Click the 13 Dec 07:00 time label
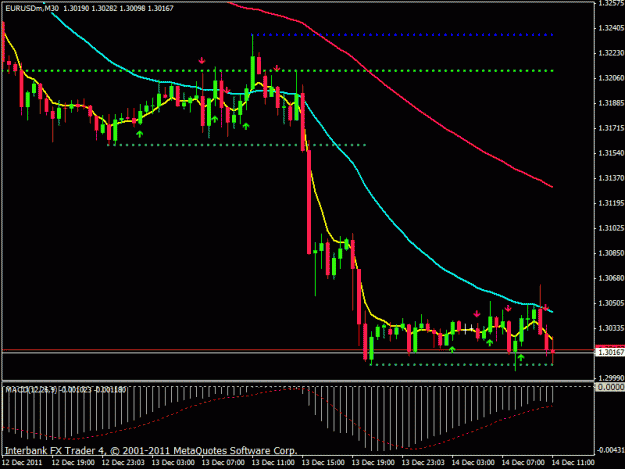 point(223,463)
